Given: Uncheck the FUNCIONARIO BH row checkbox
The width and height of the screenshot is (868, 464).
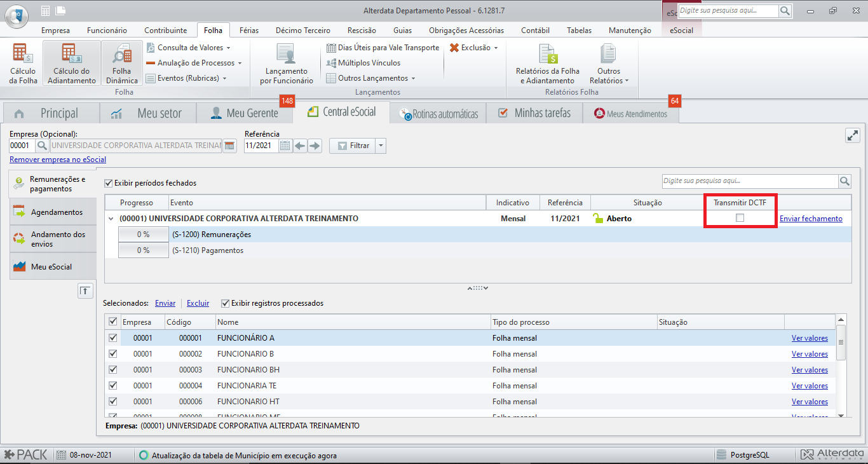Looking at the screenshot, I should (x=113, y=369).
